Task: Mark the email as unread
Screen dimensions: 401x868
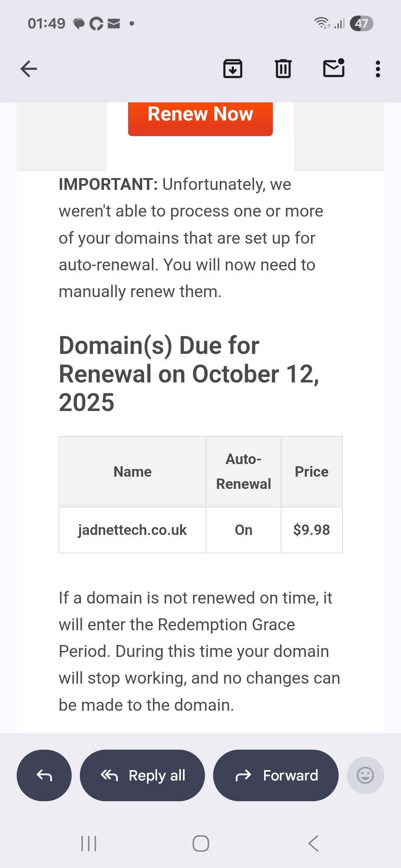Action: coord(334,68)
